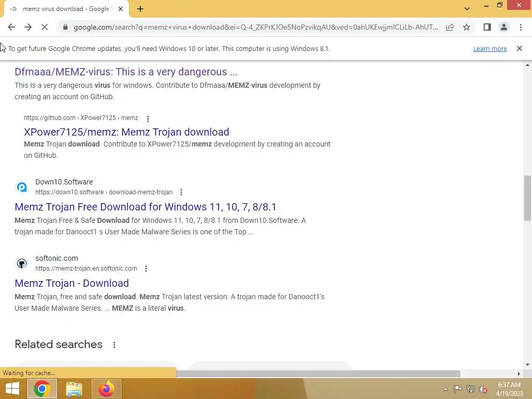Click Related searches heading

click(58, 344)
